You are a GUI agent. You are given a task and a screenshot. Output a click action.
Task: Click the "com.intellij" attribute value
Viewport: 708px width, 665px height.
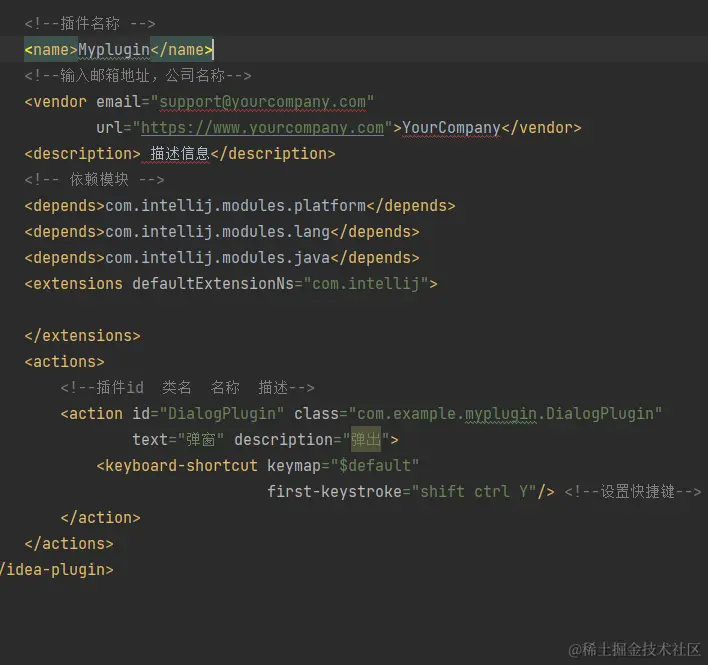pos(366,284)
